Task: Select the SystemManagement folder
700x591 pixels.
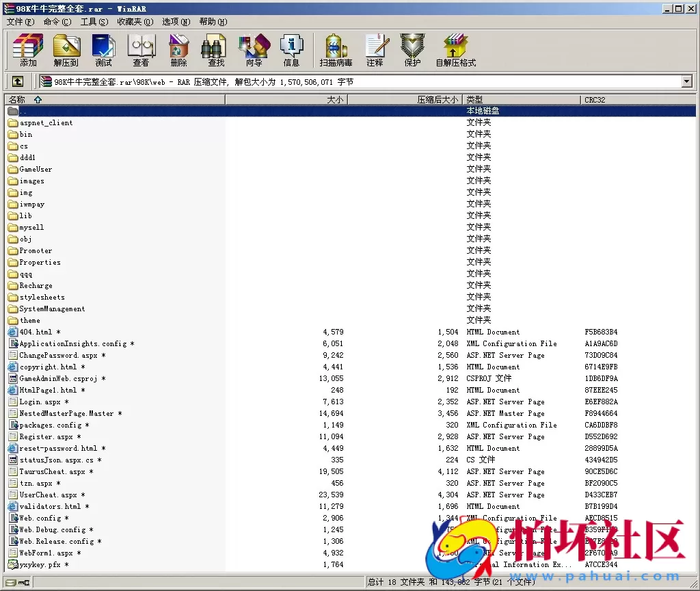Action: tap(52, 309)
